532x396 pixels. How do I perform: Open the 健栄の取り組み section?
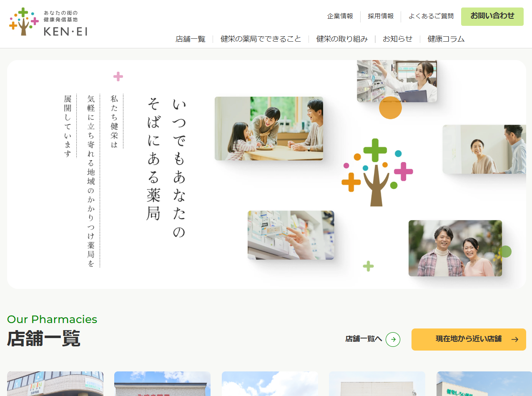(342, 38)
